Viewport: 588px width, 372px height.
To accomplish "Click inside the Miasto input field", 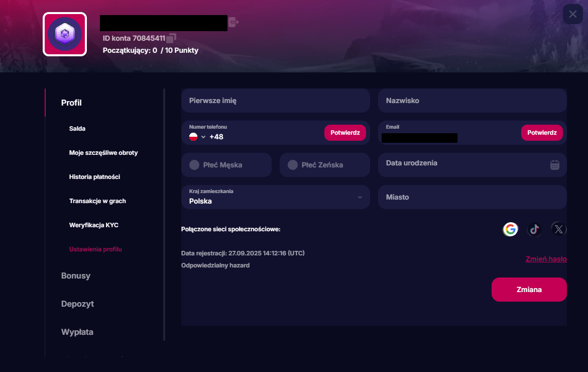I will point(472,197).
